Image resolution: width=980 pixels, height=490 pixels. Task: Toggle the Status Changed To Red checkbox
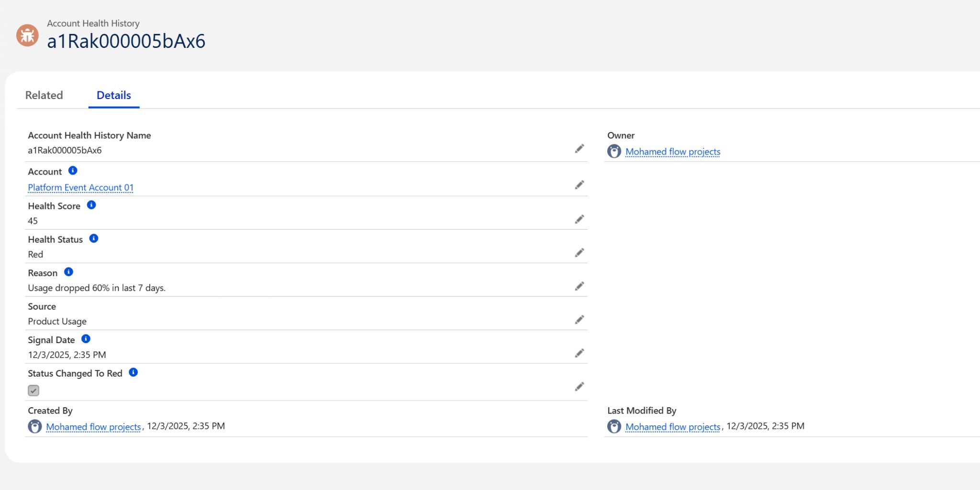[33, 390]
